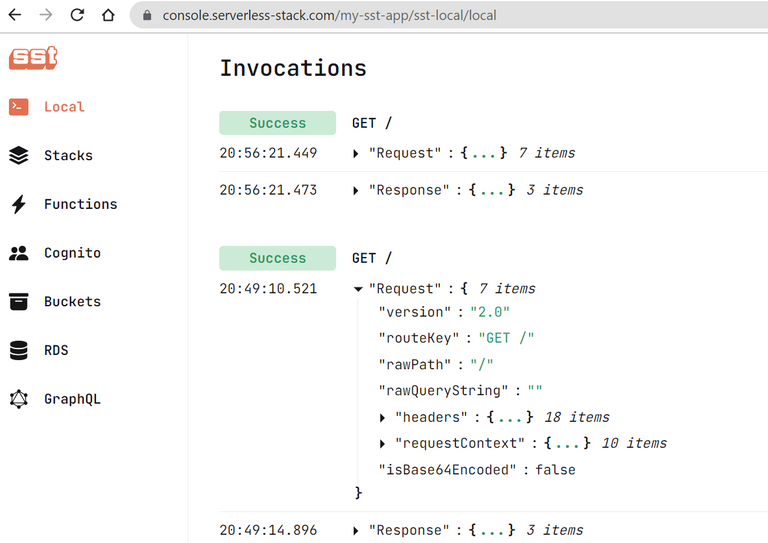Click the first green Success badge
This screenshot has height=543, width=768.
point(277,123)
